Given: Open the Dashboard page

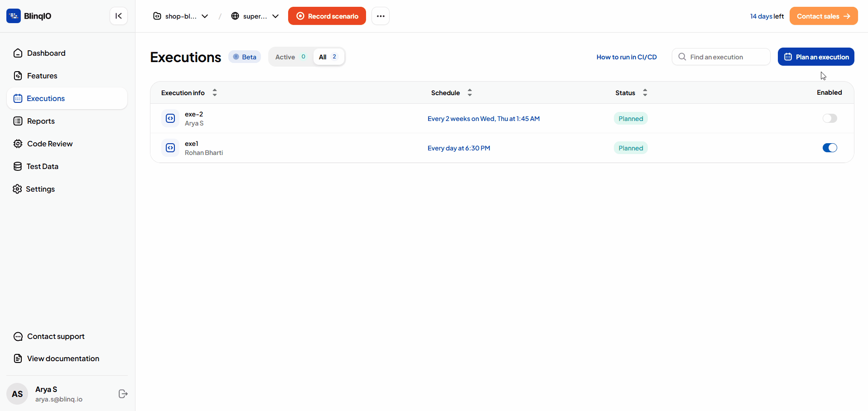Looking at the screenshot, I should click(x=46, y=53).
